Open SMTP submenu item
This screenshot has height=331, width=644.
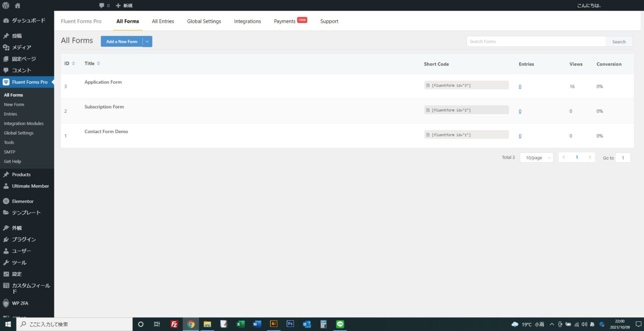tap(10, 152)
